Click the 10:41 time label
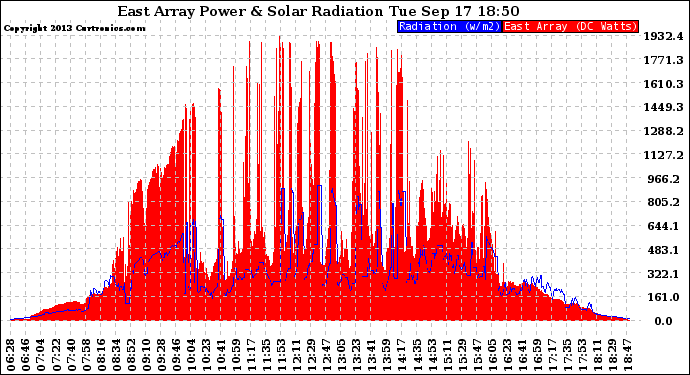 coord(221,354)
